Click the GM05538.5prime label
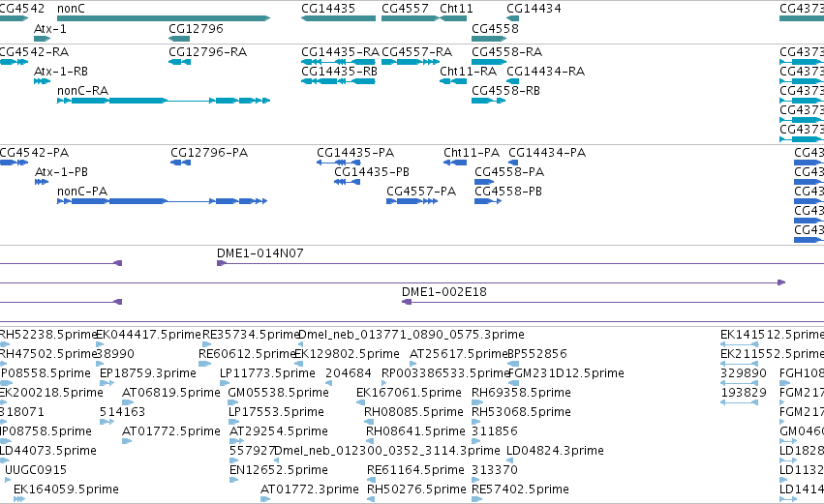 279,393
